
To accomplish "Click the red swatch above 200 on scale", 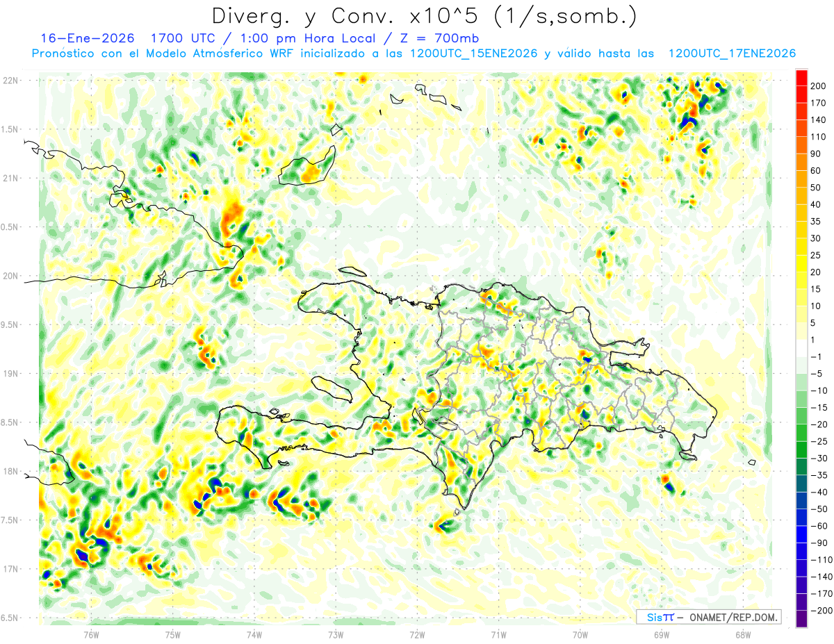I will pos(801,78).
